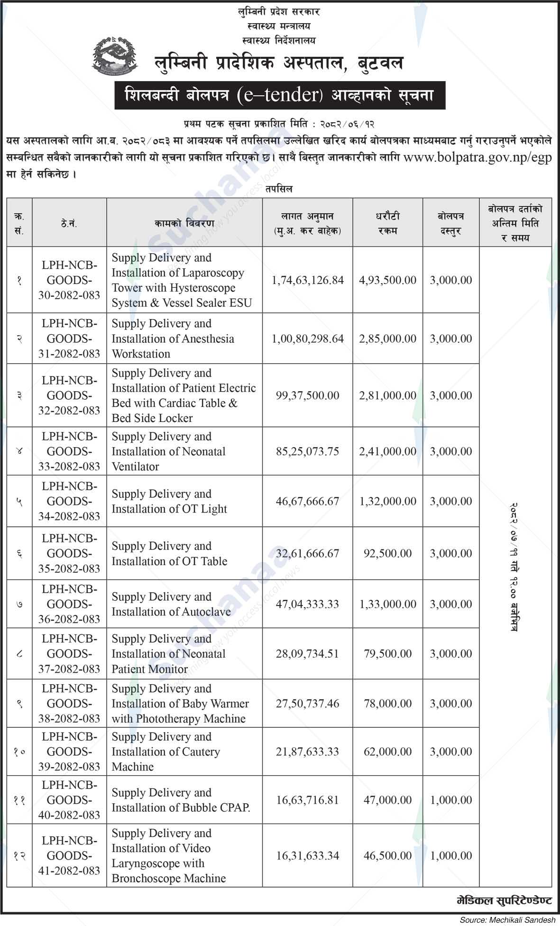The image size is (560, 926).
Task: Select the Autoclave installation description
Action: coord(171,604)
